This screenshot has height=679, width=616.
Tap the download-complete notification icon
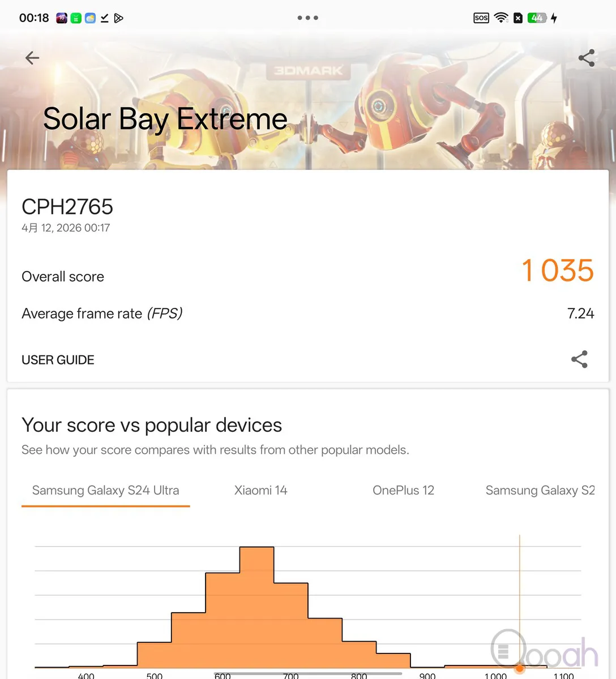tap(104, 18)
